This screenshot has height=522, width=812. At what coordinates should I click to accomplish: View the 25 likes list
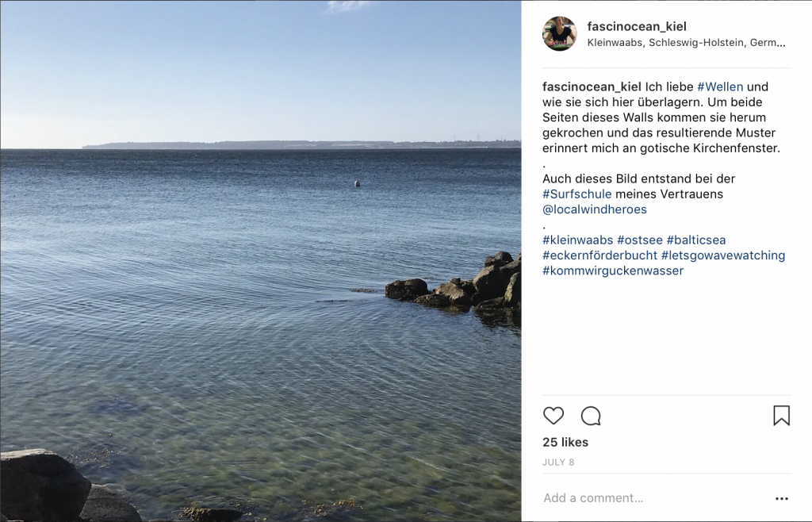[x=565, y=442]
